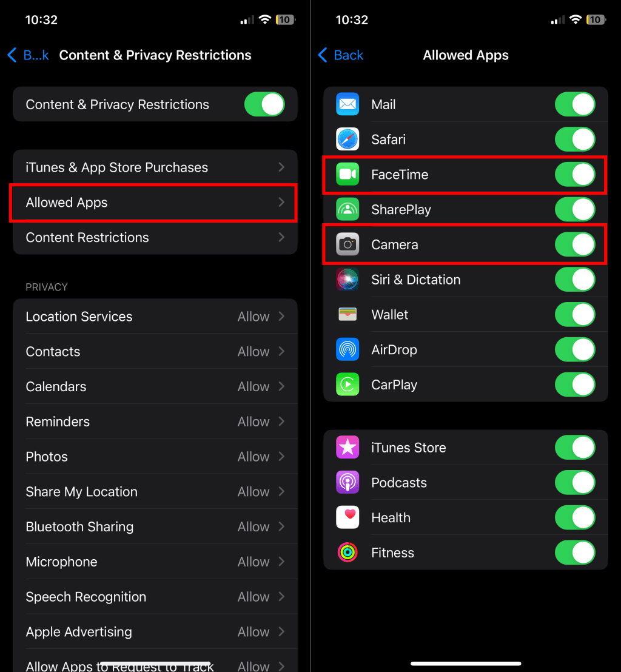Tap the Fitness rings icon
This screenshot has width=621, height=672.
pyautogui.click(x=347, y=553)
